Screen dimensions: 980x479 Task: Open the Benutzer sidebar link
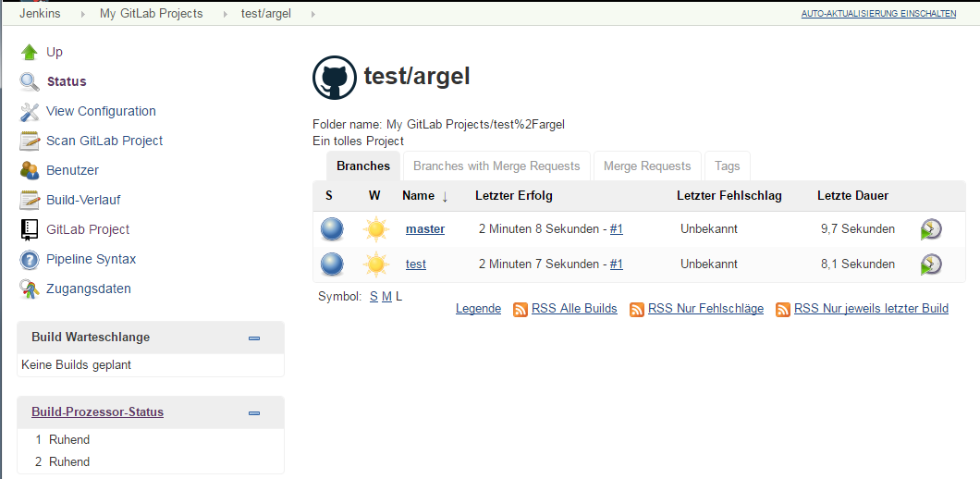[72, 170]
